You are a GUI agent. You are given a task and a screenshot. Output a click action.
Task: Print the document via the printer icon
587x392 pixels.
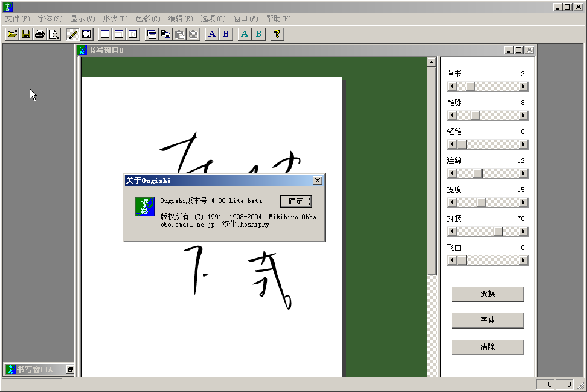40,34
